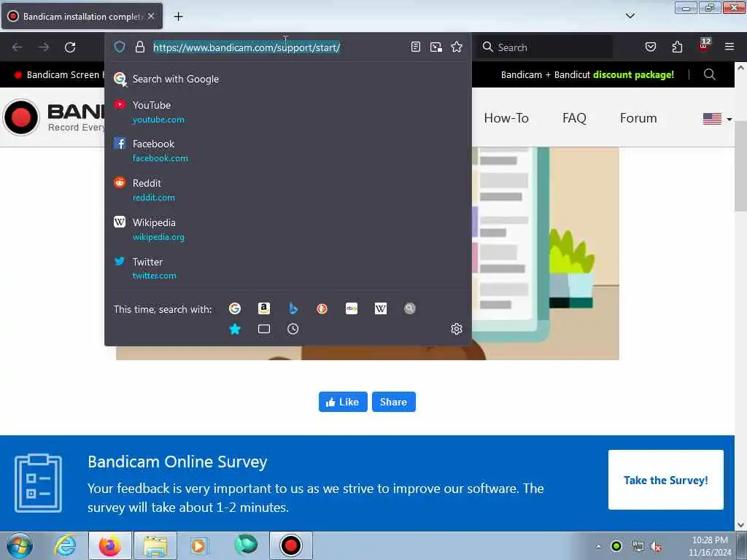Select the Facebook suggestion
The image size is (747, 560).
point(287,150)
